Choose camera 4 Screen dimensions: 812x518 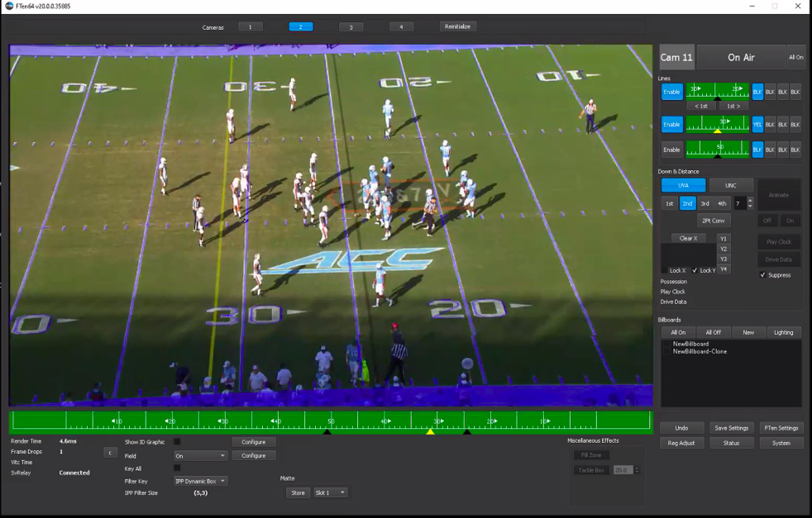pos(401,27)
